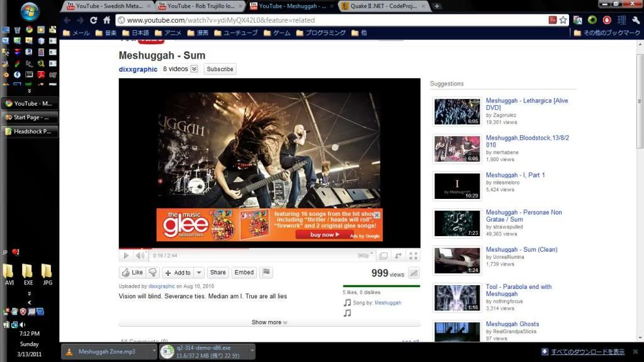
Task: Open the プログラミング bookmark folder
Action: click(x=321, y=33)
